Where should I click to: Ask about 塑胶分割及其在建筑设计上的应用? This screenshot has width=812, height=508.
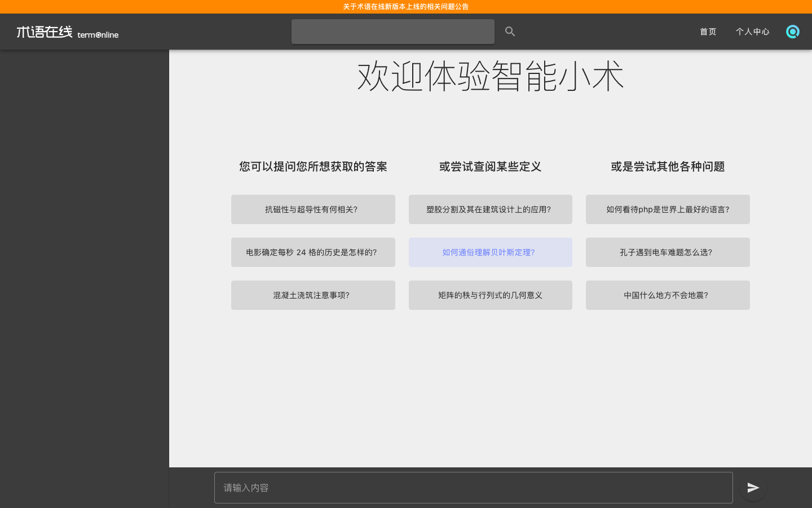[x=490, y=209]
